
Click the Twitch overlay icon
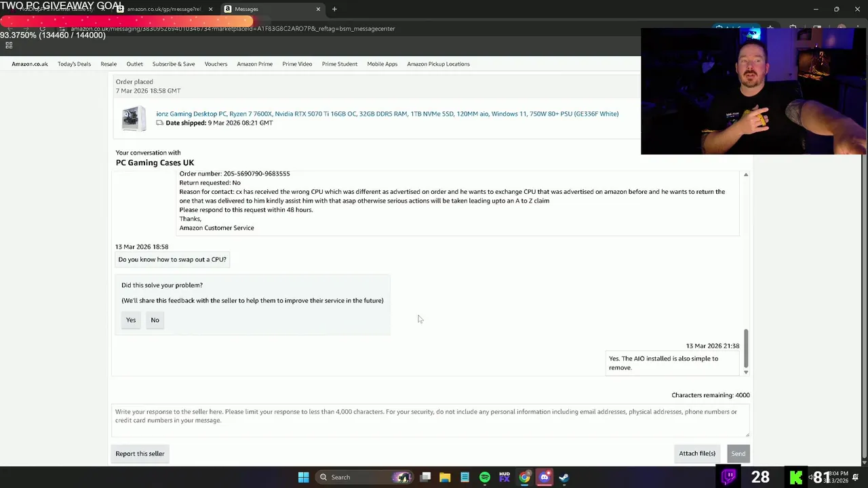point(729,477)
